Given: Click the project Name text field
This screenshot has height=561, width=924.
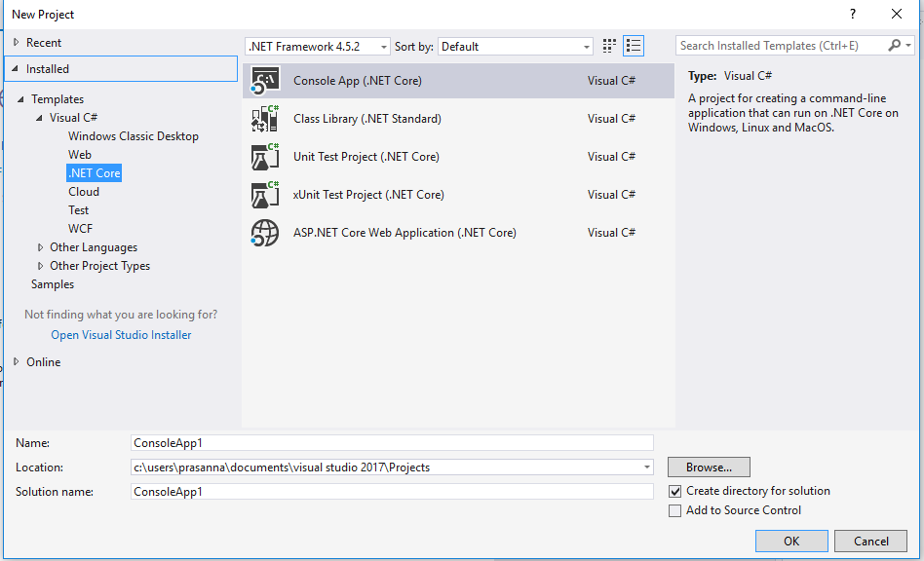Looking at the screenshot, I should point(392,443).
